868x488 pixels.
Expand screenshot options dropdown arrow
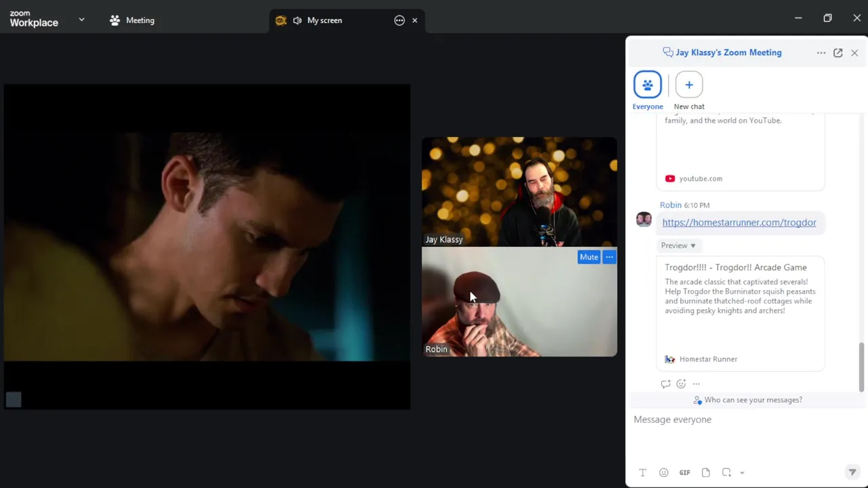coord(742,473)
